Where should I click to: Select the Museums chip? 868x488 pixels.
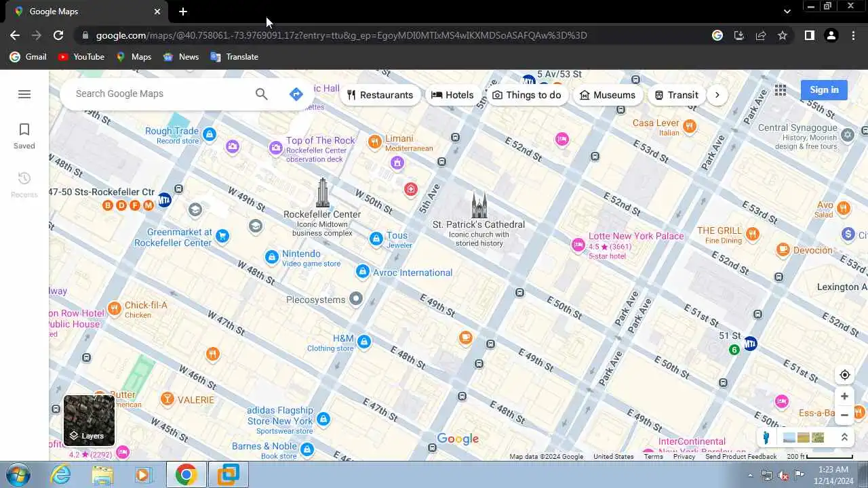point(608,95)
